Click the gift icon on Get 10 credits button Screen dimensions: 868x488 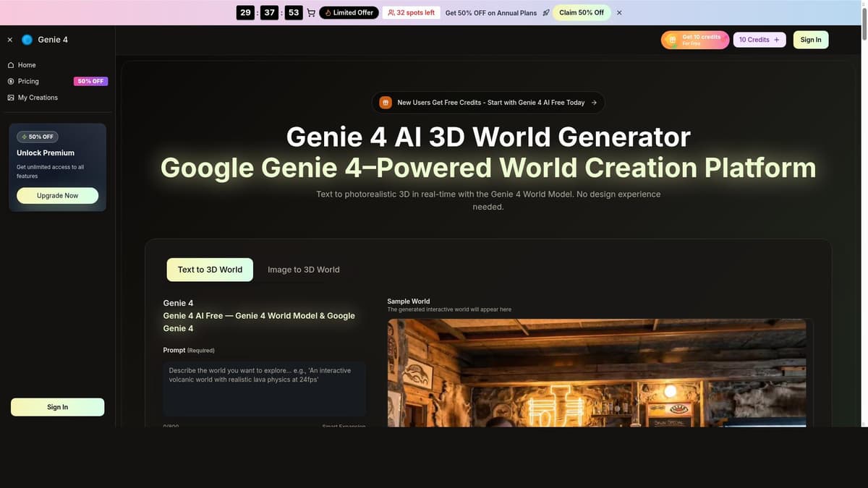click(x=672, y=39)
